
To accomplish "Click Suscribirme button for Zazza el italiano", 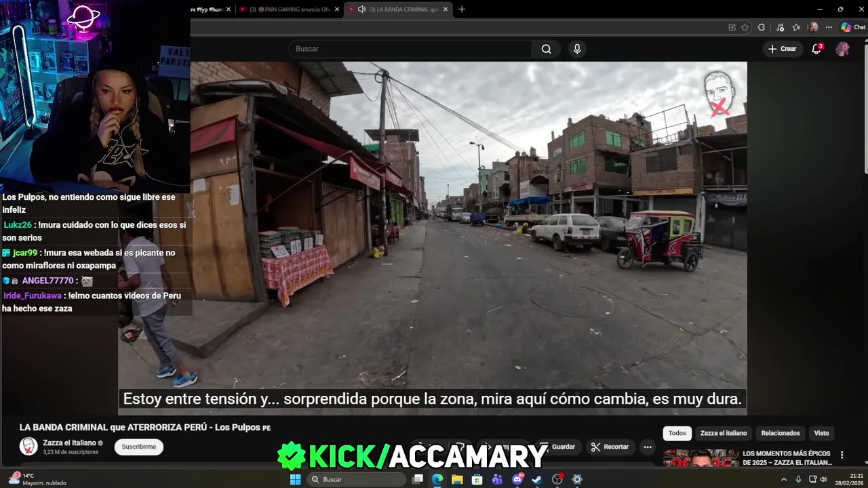I will 139,447.
